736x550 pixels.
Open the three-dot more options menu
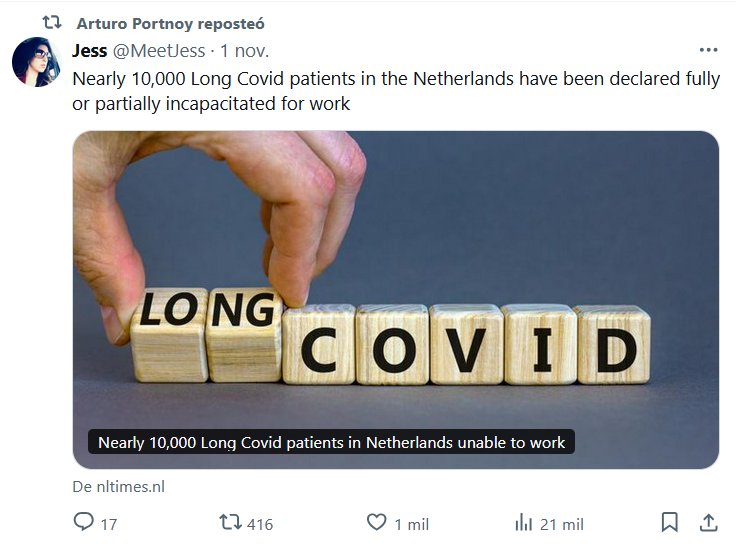pyautogui.click(x=708, y=50)
